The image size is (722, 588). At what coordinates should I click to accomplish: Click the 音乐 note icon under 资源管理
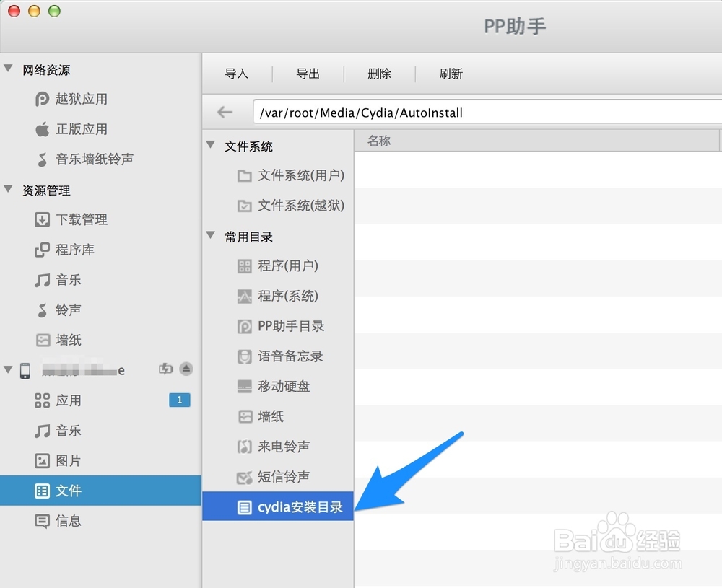click(x=42, y=280)
